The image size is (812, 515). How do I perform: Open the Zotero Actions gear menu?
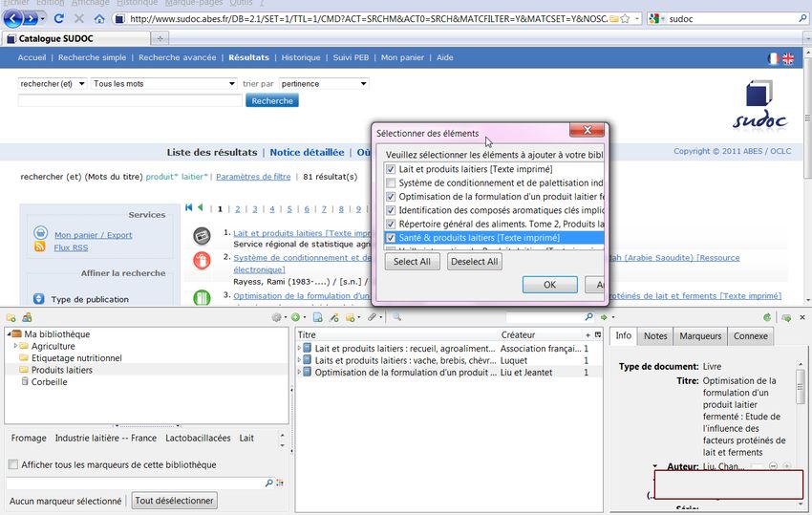point(279,317)
